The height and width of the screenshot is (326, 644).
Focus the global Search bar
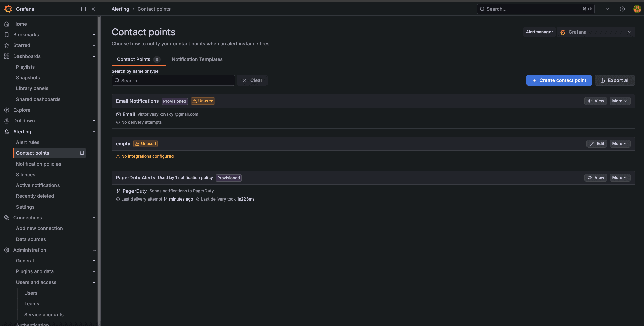click(x=535, y=9)
